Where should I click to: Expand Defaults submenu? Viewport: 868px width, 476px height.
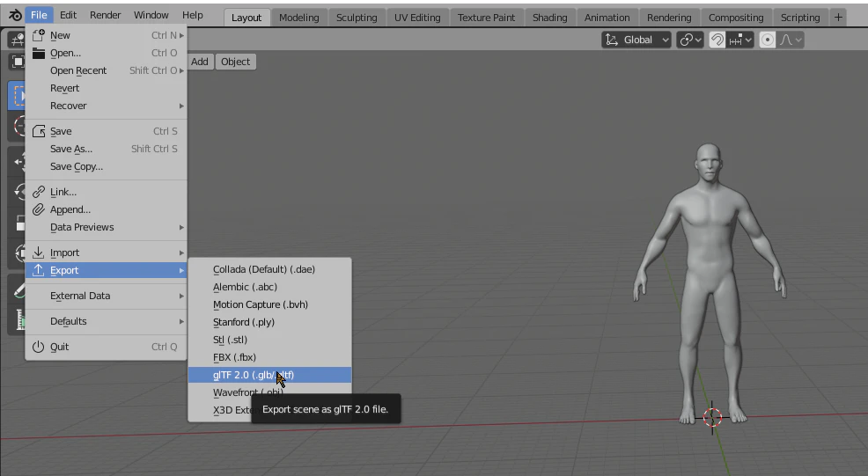click(x=106, y=321)
